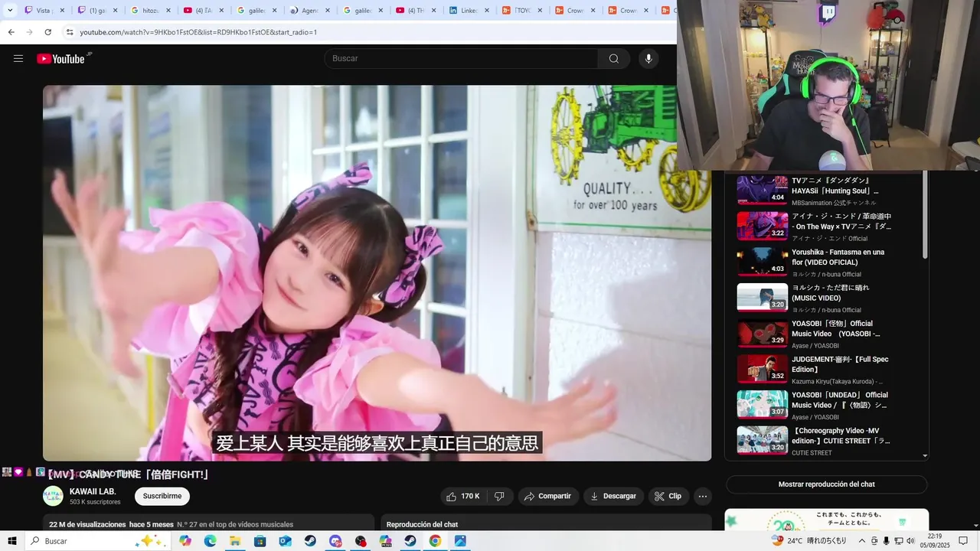980x551 pixels.
Task: Like the video with 170 K thumbs up
Action: [464, 496]
